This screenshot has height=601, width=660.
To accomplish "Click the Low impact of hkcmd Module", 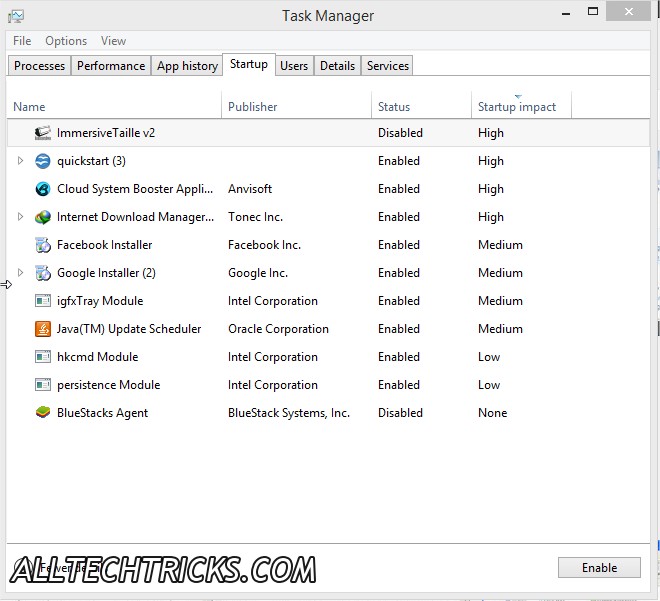I will click(489, 357).
